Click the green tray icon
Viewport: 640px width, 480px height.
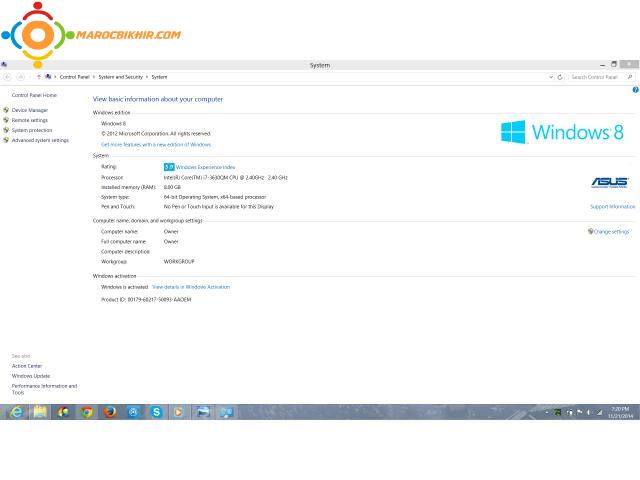point(557,413)
